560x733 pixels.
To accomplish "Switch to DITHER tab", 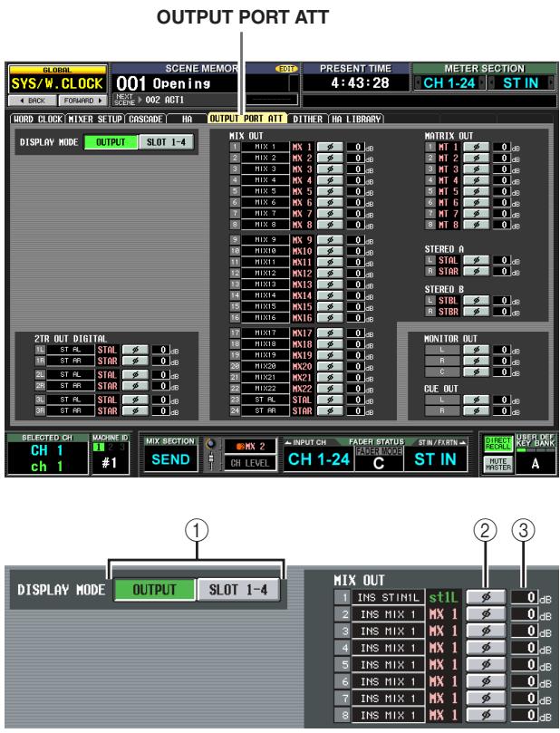I will 307,120.
